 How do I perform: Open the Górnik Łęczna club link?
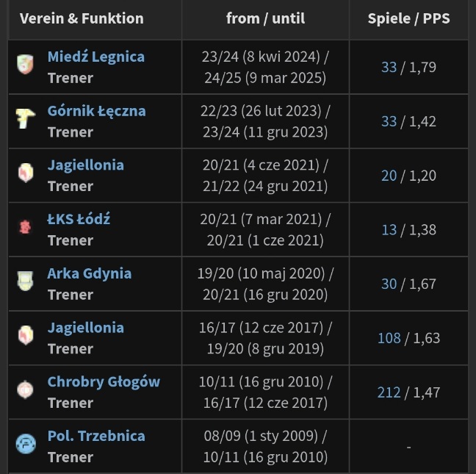[96, 111]
